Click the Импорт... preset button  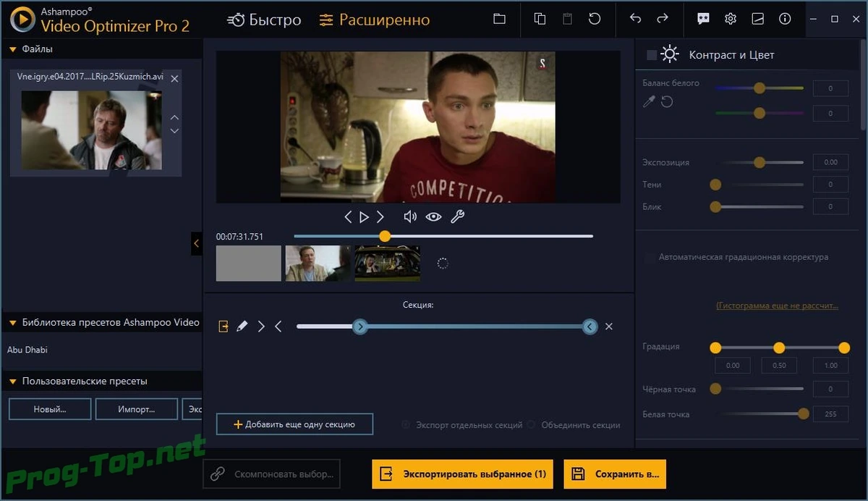[x=136, y=409]
